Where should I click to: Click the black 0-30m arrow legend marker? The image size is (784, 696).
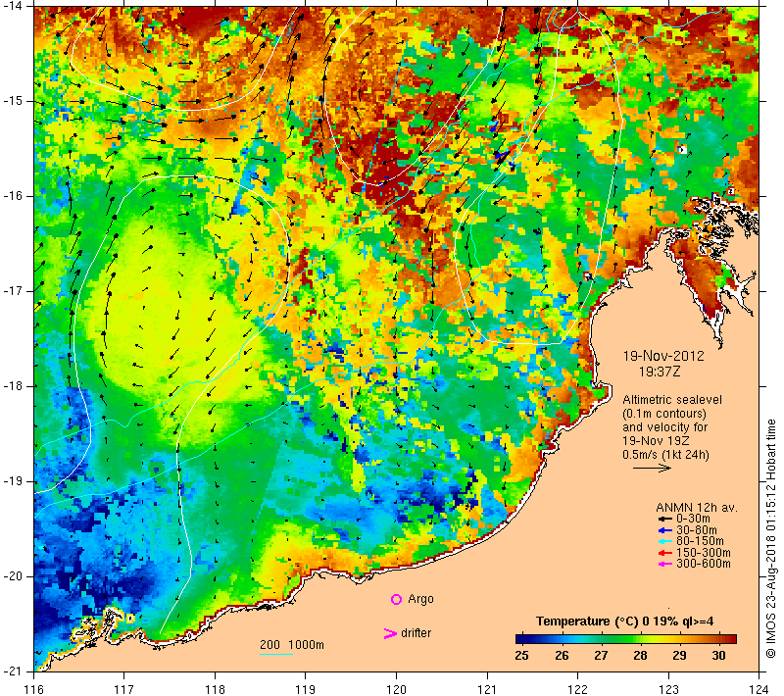pos(665,519)
